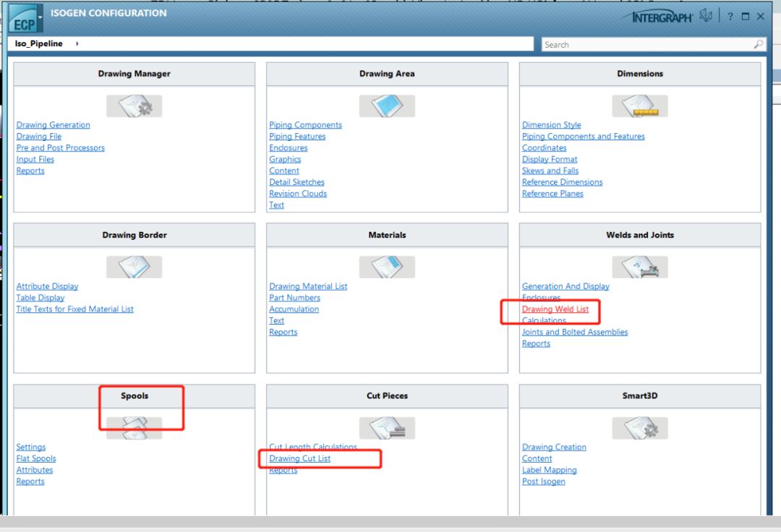
Task: Click the search magnifier icon
Action: (x=758, y=44)
